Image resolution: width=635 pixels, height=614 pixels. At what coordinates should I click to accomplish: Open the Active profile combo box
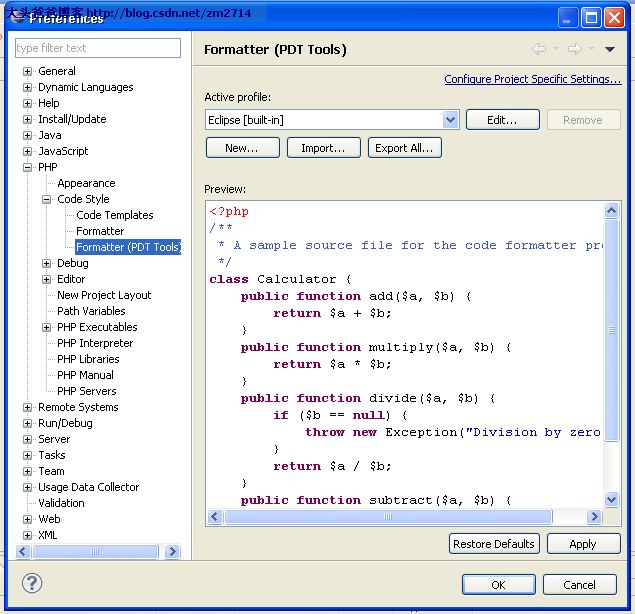point(332,120)
